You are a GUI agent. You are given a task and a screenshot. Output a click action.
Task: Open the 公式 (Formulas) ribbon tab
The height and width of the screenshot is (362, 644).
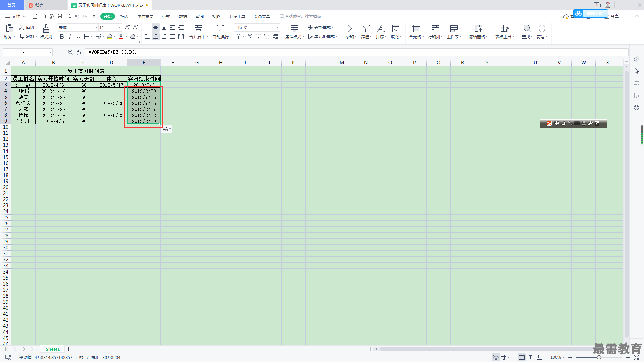166,16
